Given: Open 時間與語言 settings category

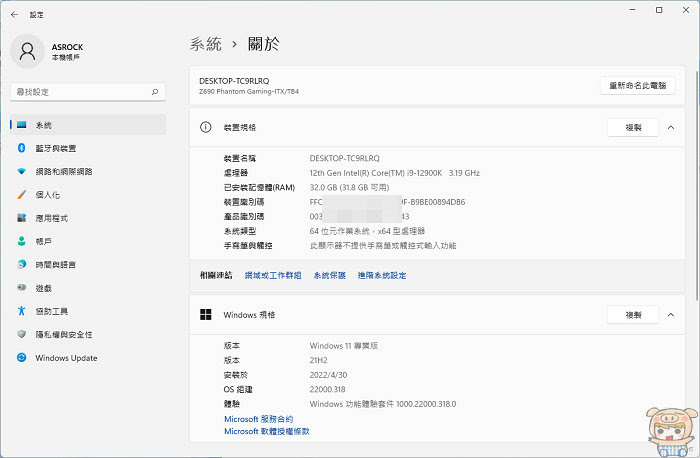Looking at the screenshot, I should click(x=88, y=264).
